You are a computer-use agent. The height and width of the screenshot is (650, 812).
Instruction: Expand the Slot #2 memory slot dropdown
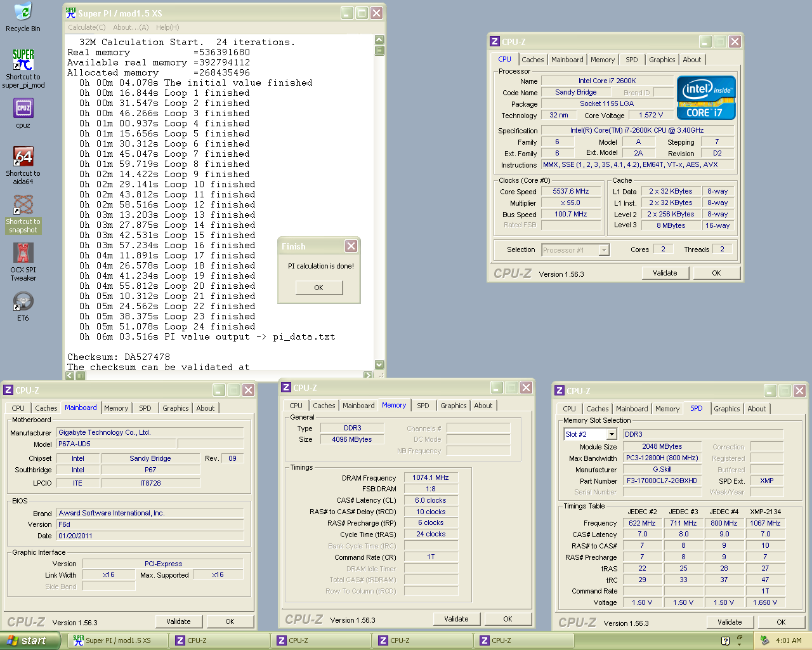(x=612, y=434)
